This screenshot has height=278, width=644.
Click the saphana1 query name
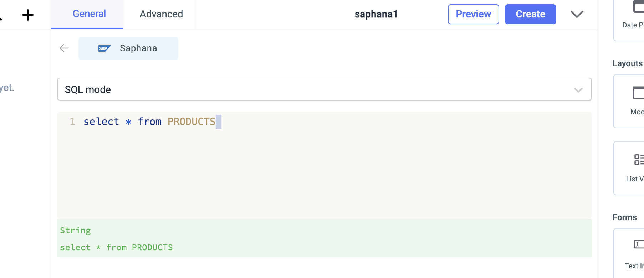(376, 14)
